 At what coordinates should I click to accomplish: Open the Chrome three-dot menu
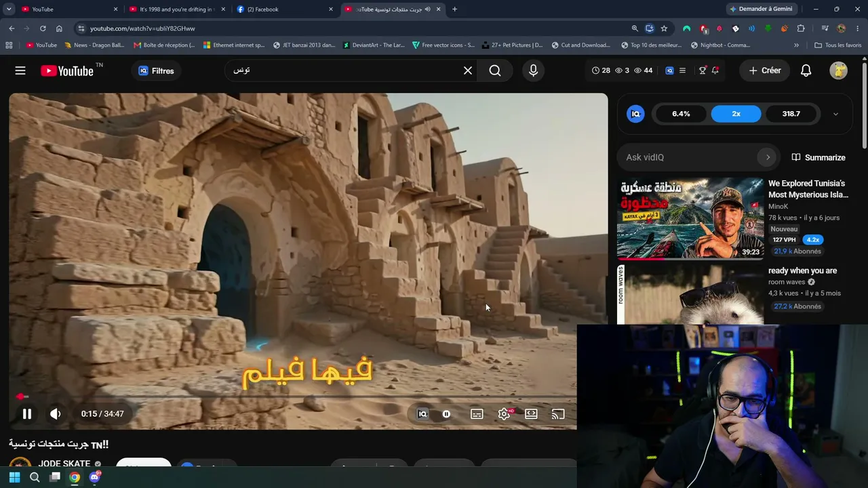[x=857, y=28]
